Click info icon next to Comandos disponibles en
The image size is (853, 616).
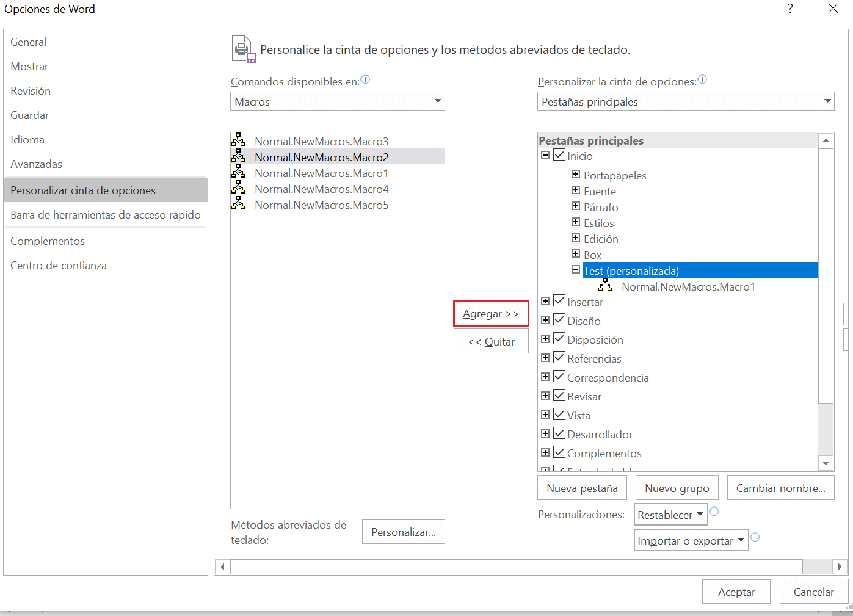(365, 79)
